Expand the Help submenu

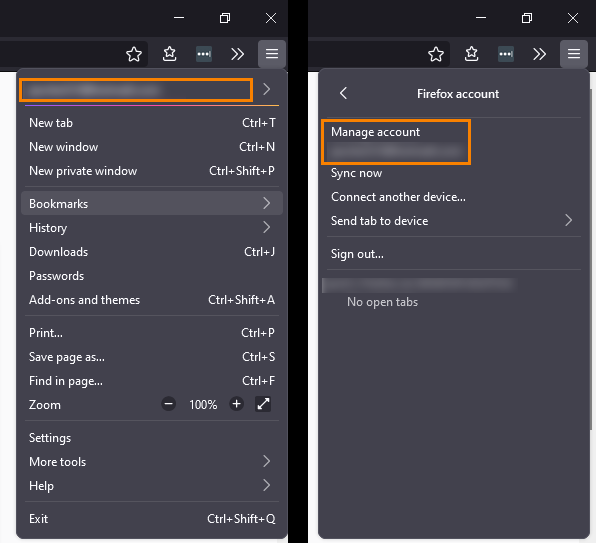[152, 485]
